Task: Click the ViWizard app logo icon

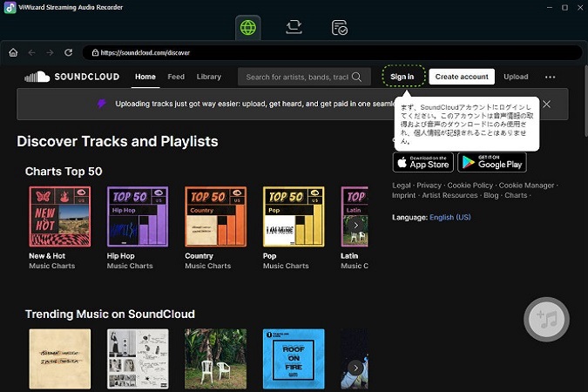Action: pyautogui.click(x=10, y=8)
